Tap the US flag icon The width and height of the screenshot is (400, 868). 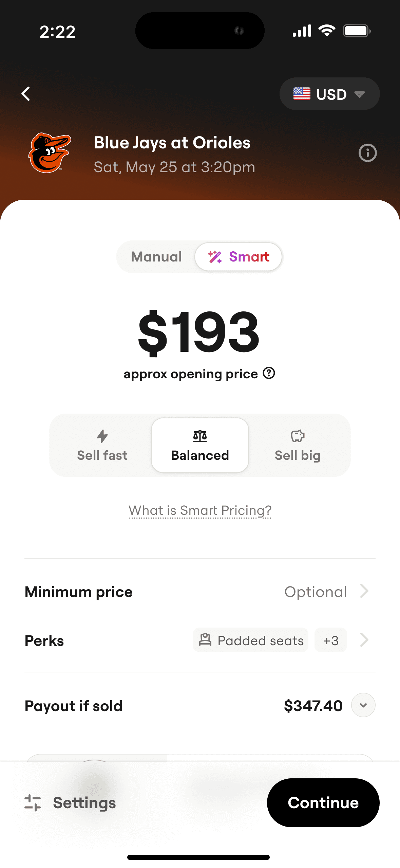tap(302, 94)
